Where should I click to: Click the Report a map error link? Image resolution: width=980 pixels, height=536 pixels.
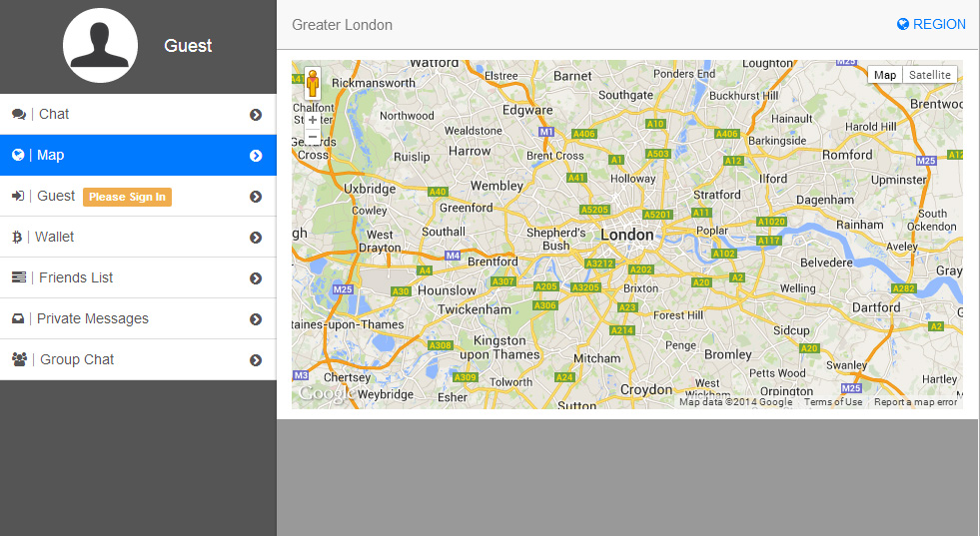point(916,402)
